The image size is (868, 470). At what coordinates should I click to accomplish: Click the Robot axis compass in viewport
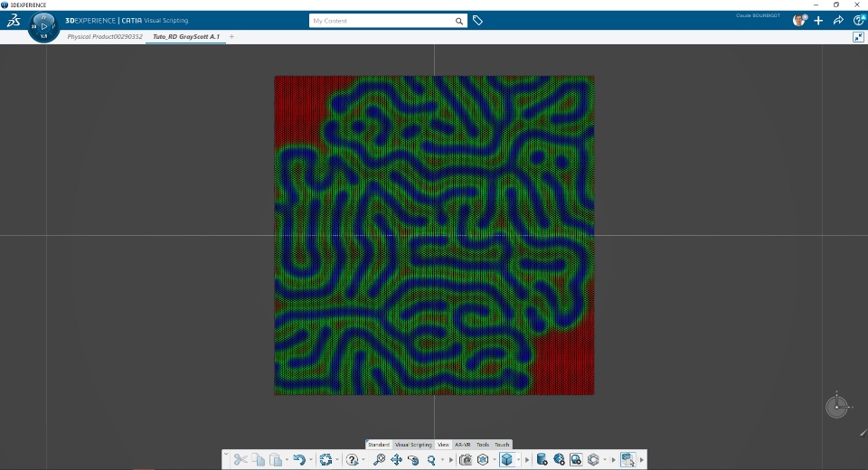tap(837, 407)
